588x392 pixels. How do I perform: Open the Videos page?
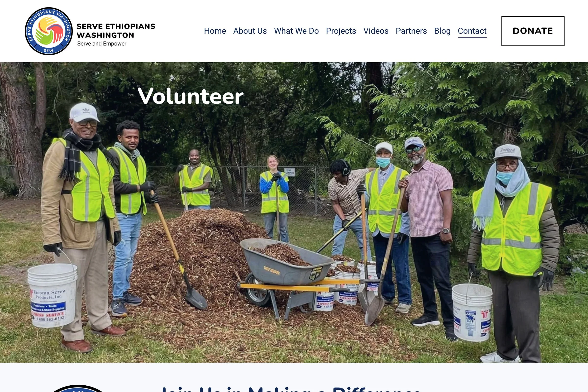tap(376, 31)
